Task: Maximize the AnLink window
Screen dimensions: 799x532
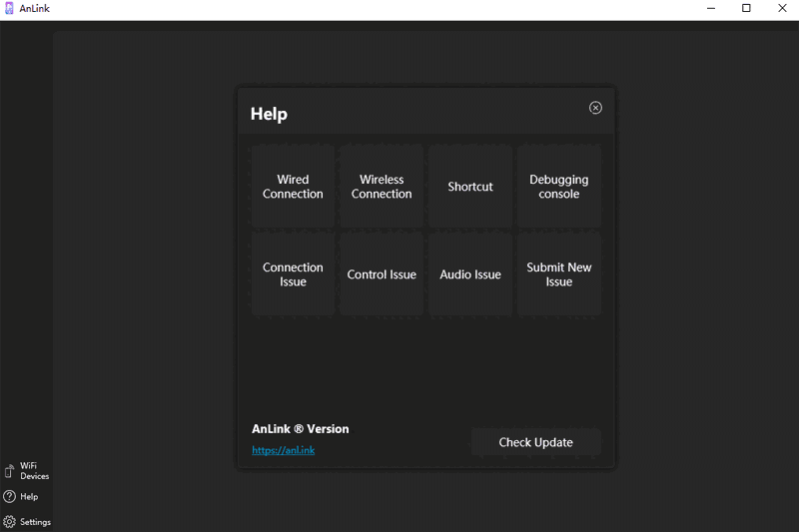Action: 746,8
